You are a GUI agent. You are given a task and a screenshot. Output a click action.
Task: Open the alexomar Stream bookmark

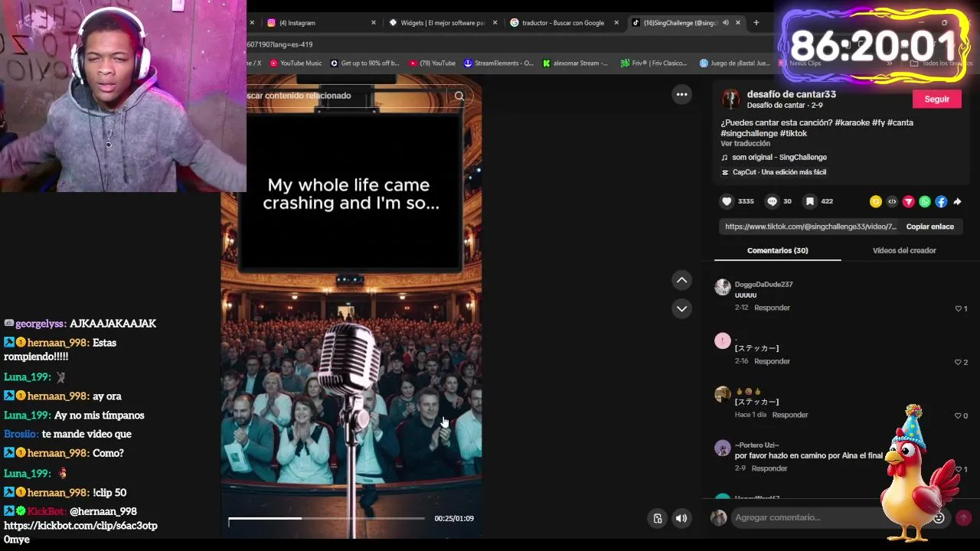point(575,64)
